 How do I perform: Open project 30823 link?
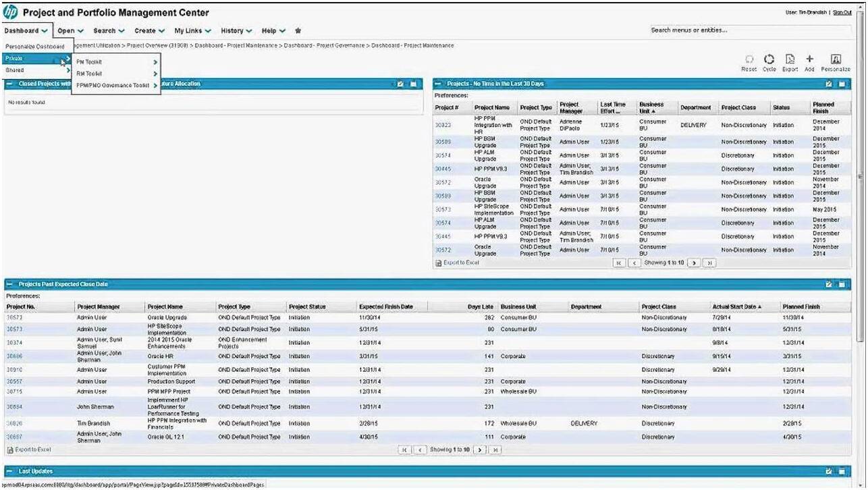click(443, 125)
